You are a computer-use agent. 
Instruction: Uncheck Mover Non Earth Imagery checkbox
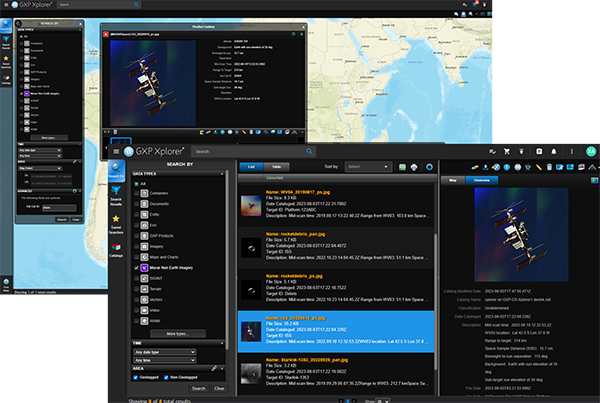tap(137, 269)
